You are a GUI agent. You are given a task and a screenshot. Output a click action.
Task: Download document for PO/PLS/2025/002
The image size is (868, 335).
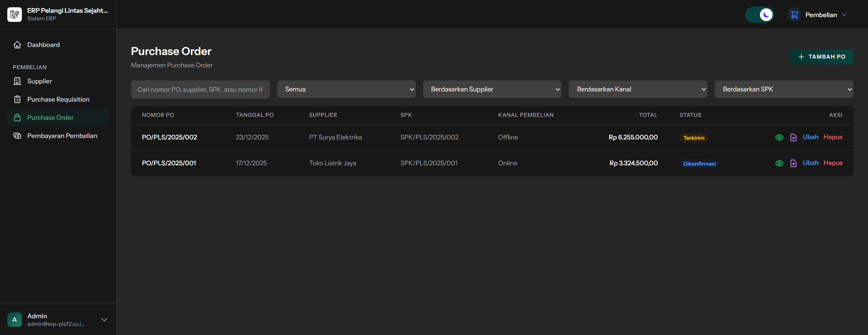click(793, 137)
